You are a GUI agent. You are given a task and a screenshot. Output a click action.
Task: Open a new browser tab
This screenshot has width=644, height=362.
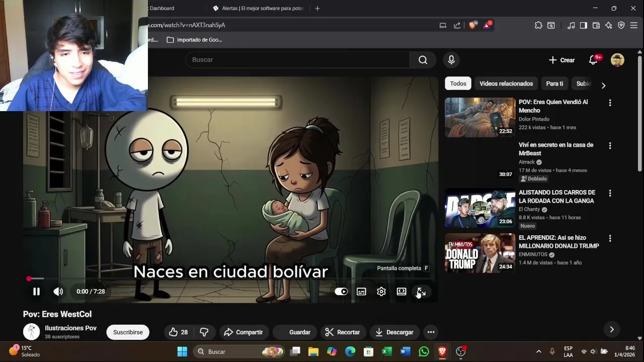tap(317, 8)
